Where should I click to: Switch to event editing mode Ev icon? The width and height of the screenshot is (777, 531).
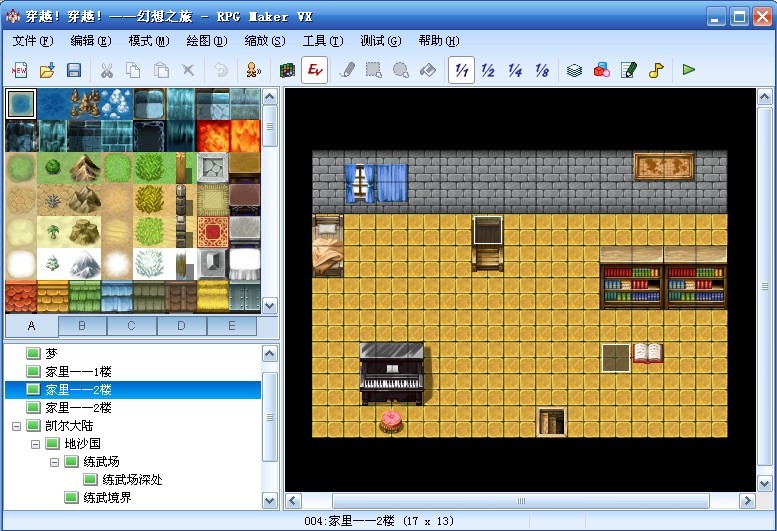click(x=314, y=70)
